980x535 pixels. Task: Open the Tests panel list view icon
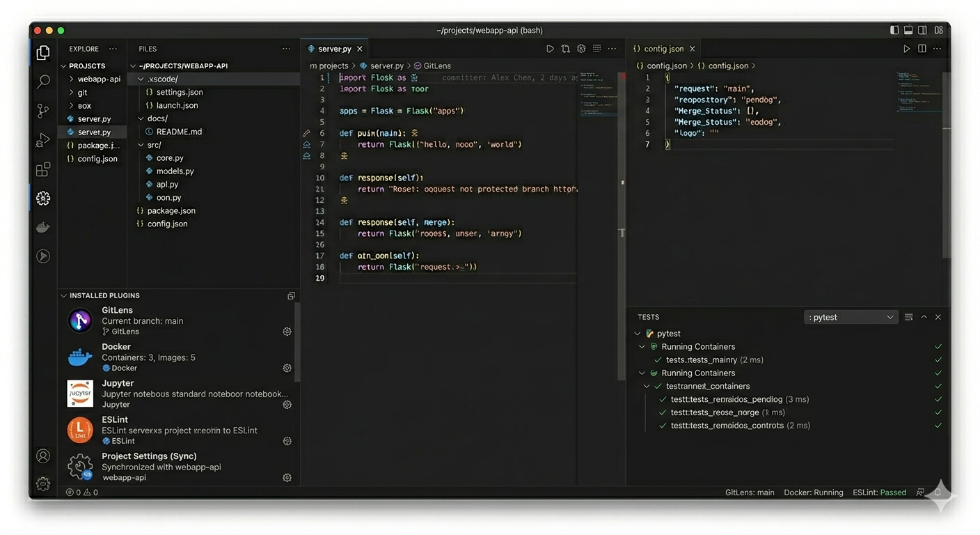coord(908,317)
